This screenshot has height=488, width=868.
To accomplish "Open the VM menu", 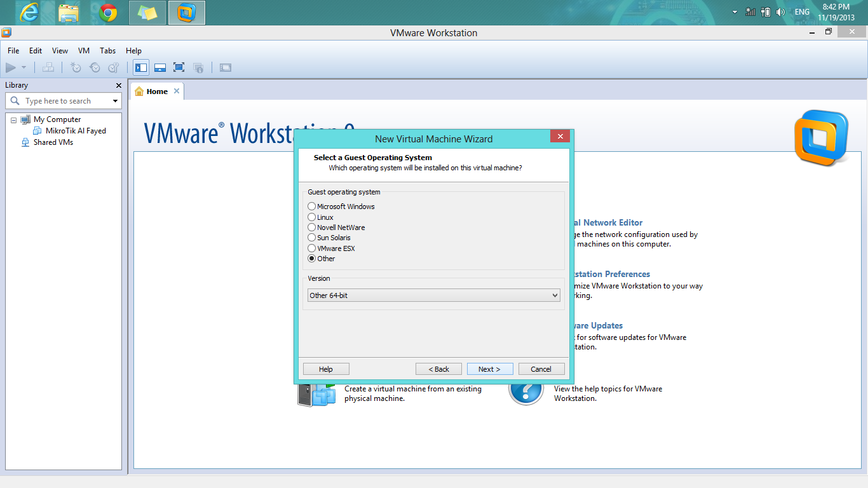I will [84, 51].
